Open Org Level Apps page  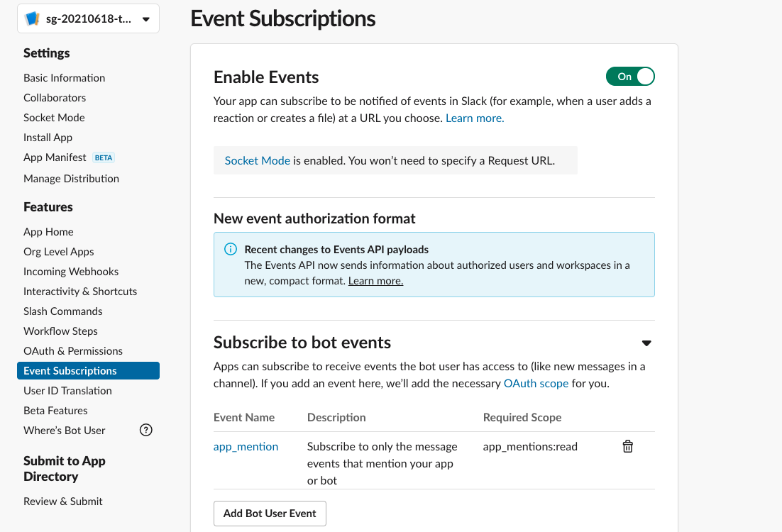click(59, 252)
